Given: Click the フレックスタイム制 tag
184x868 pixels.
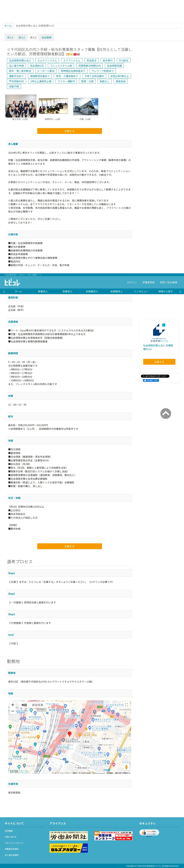Looking at the screenshot, I should [x=61, y=66].
